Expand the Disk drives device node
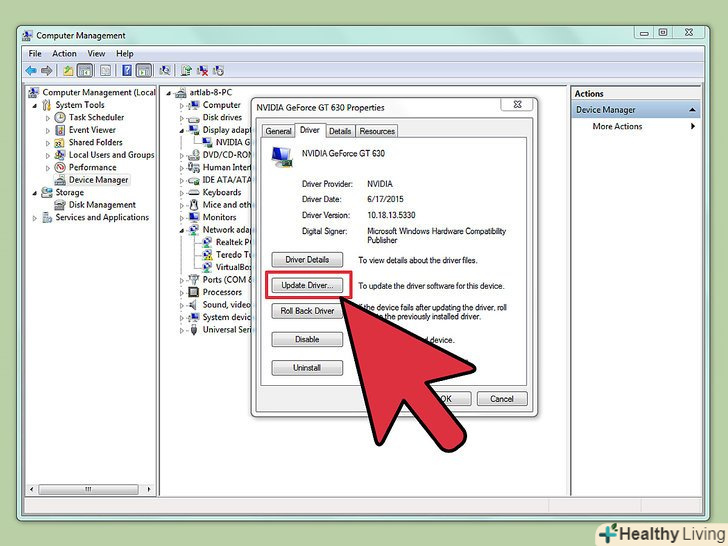 pos(182,118)
